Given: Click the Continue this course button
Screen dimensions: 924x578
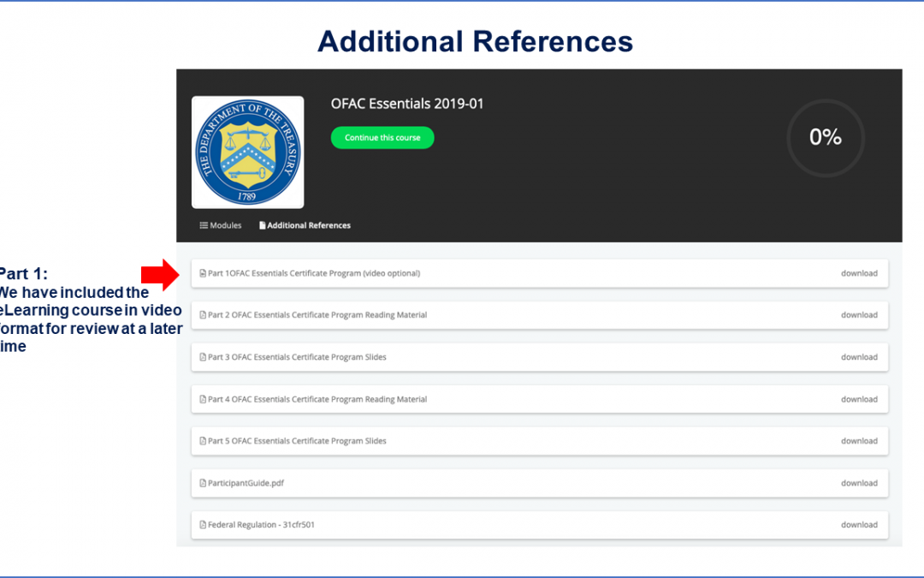Looking at the screenshot, I should (382, 137).
